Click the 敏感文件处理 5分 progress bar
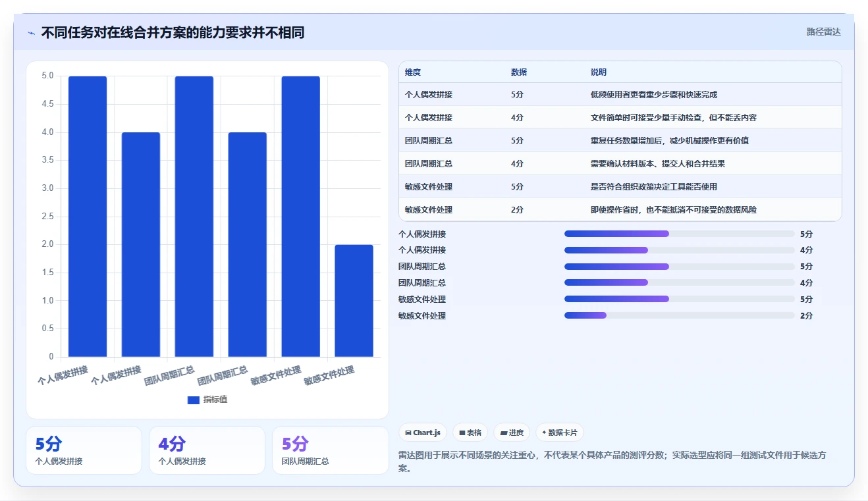This screenshot has height=501, width=868. coord(679,299)
